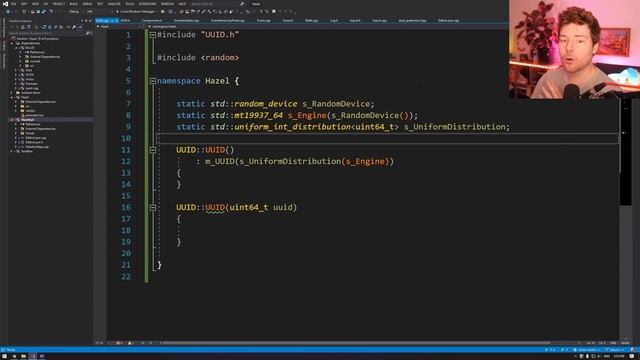Select the ImGui project in Solution Explorer

[29, 79]
